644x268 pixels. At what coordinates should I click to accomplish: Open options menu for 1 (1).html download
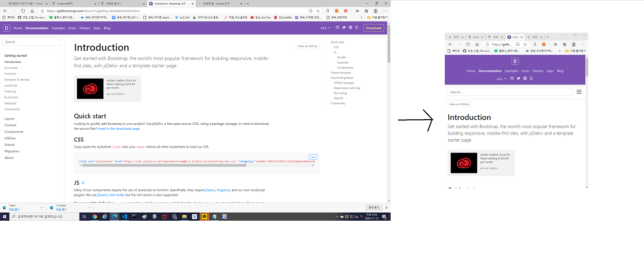[x=89, y=208]
